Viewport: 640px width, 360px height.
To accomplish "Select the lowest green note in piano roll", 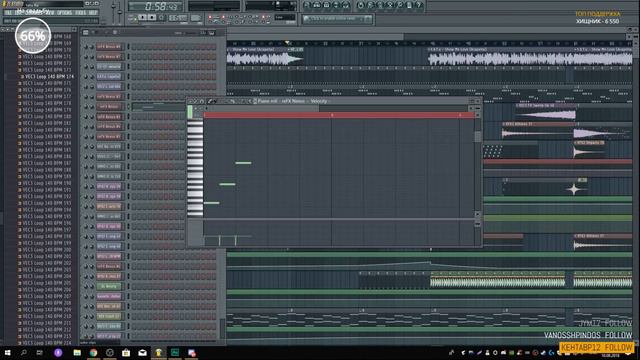I will click(211, 203).
